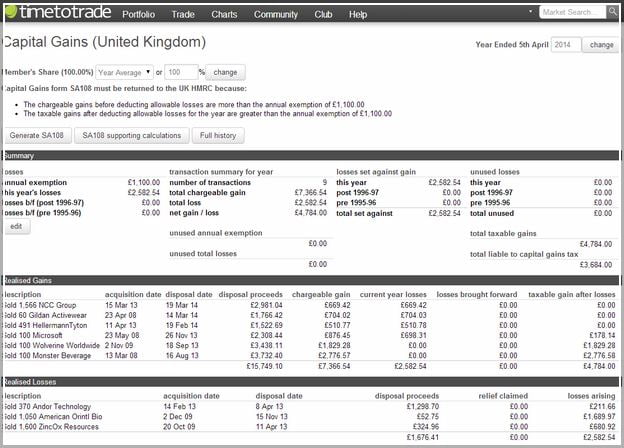624x448 pixels.
Task: Click the annual exemption £1,100.00 value
Action: point(144,182)
